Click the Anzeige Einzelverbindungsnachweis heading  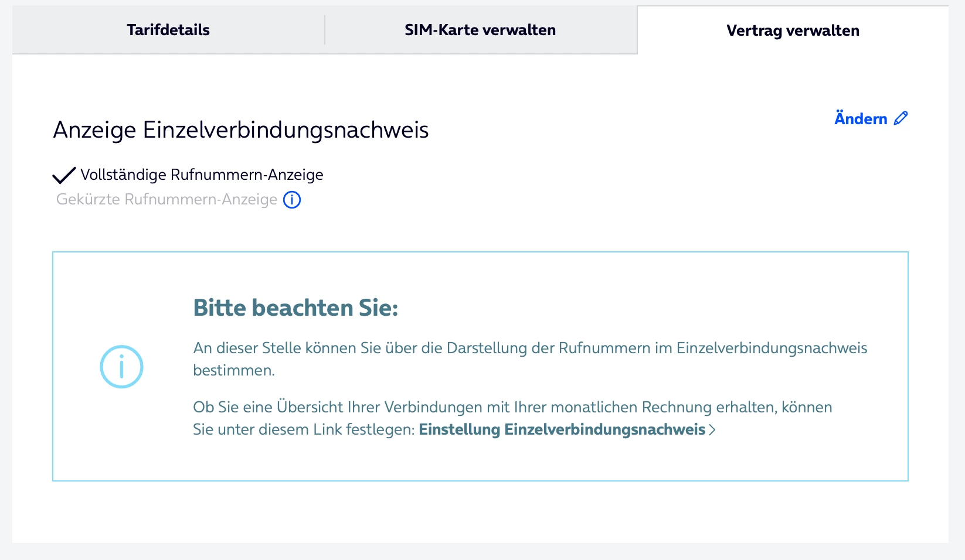pos(241,130)
